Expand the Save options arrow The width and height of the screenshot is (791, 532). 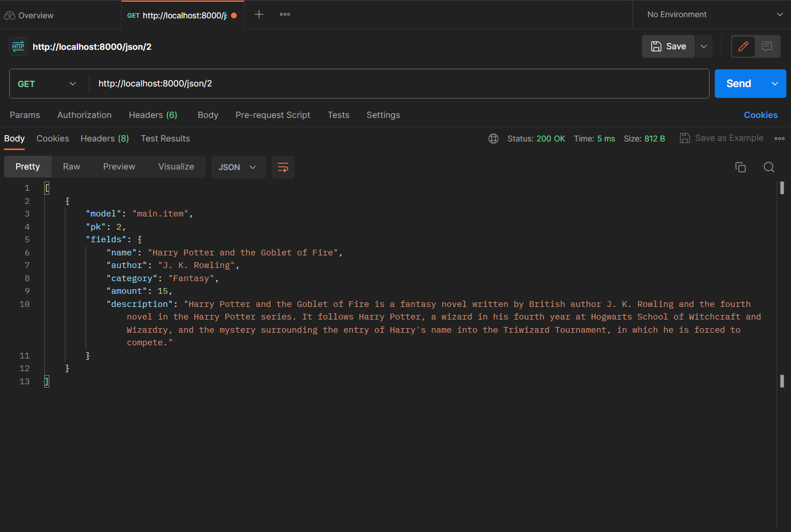click(x=704, y=46)
